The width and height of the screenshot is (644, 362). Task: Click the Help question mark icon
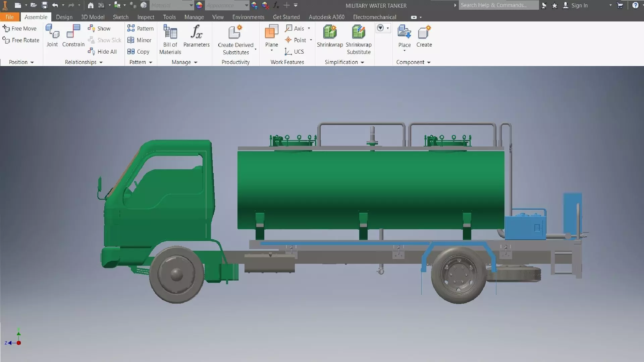635,5
